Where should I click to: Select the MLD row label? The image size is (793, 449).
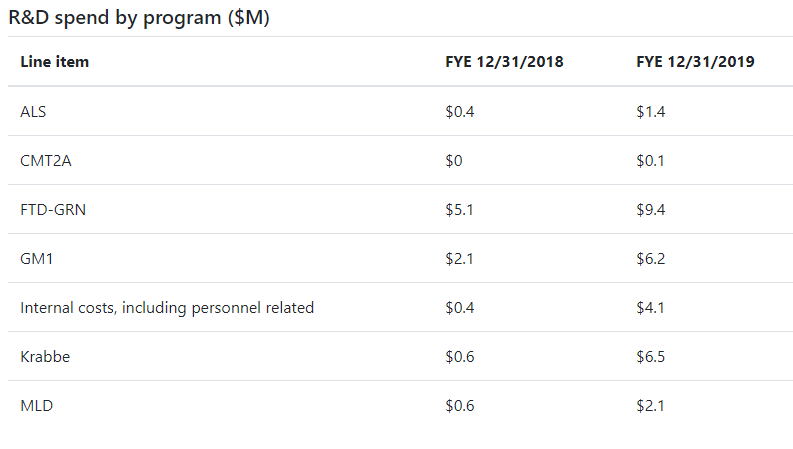click(36, 406)
